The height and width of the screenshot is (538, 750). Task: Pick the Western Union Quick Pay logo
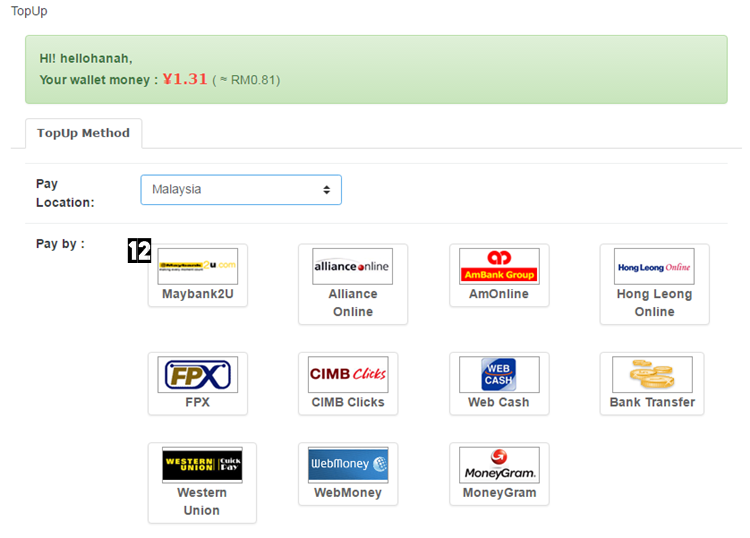click(x=202, y=464)
